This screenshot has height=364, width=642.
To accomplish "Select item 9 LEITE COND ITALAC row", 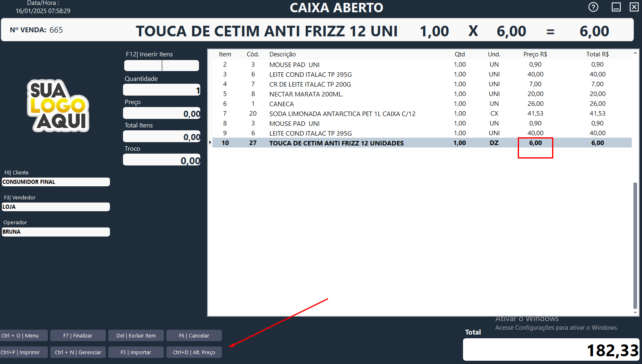I will click(x=422, y=133).
